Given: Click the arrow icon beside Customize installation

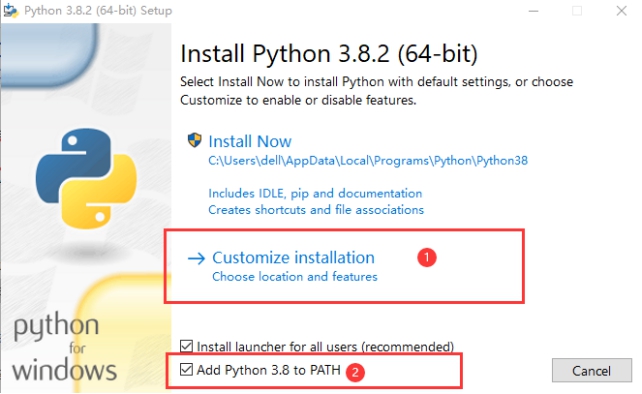Looking at the screenshot, I should (196, 258).
